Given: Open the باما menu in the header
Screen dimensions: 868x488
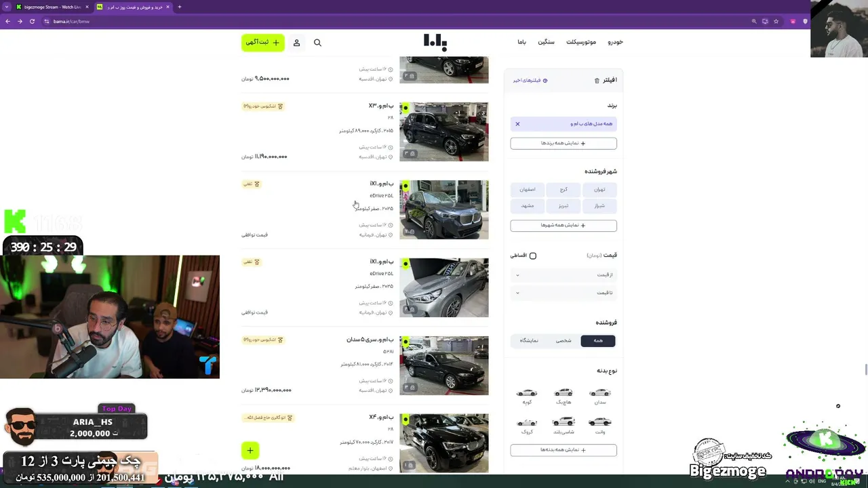Looking at the screenshot, I should click(x=521, y=42).
